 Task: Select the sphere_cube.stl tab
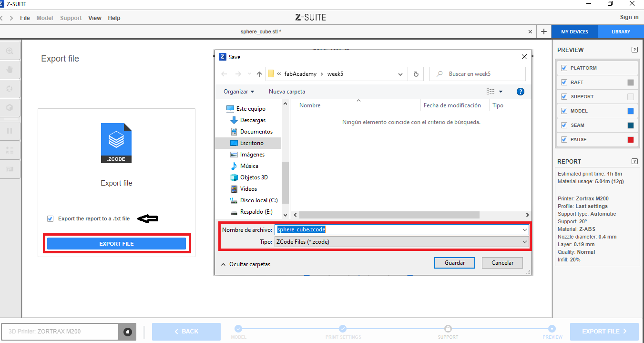point(261,31)
